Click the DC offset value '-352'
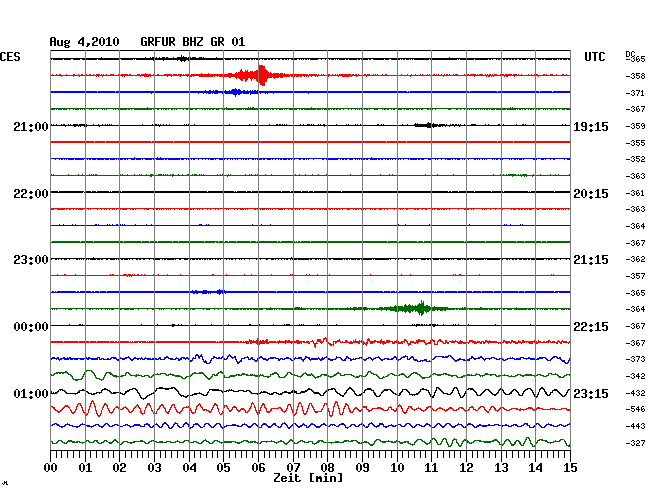The width and height of the screenshot is (650, 494). 635,159
